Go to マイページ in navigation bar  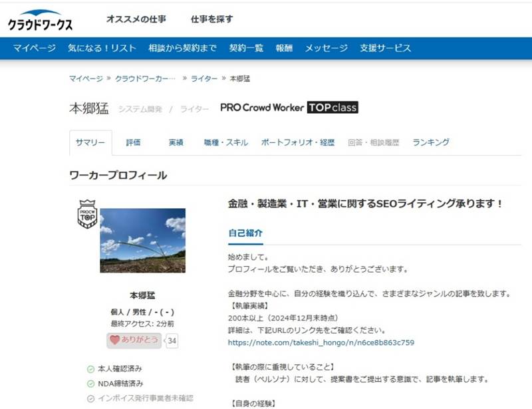pos(35,48)
